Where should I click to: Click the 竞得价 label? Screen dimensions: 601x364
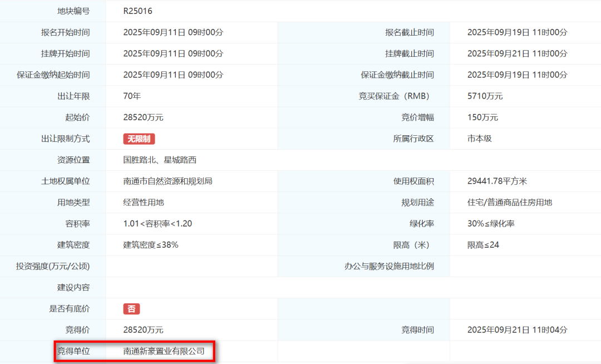point(77,330)
